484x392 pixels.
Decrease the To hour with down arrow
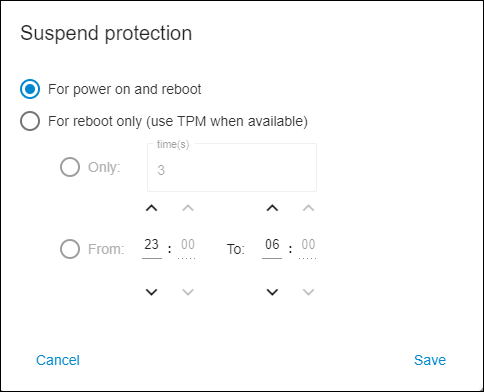coord(272,292)
